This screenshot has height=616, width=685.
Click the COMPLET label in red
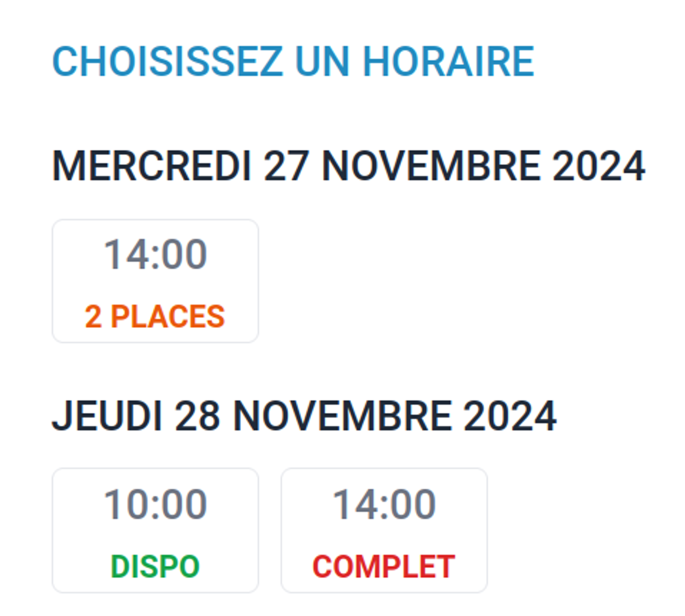pos(384,565)
